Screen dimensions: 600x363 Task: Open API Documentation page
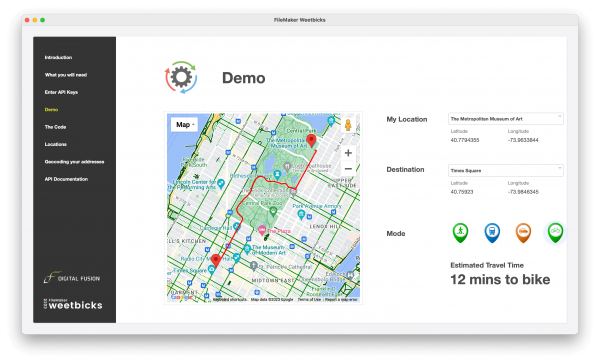(x=66, y=179)
